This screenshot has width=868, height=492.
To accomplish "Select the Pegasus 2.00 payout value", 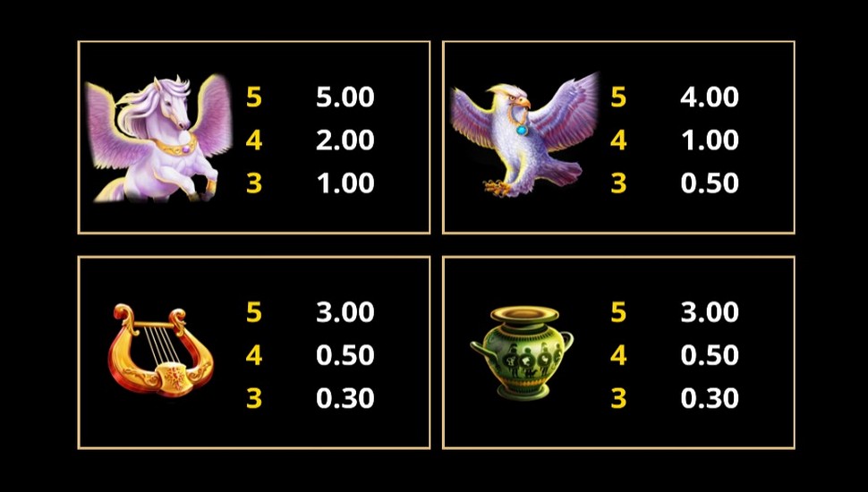I will pos(345,140).
